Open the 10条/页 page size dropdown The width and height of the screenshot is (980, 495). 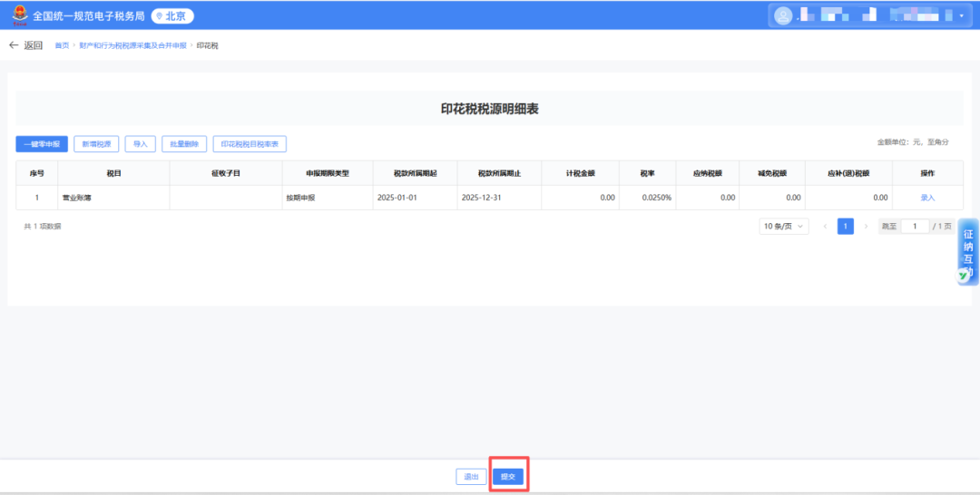(784, 226)
